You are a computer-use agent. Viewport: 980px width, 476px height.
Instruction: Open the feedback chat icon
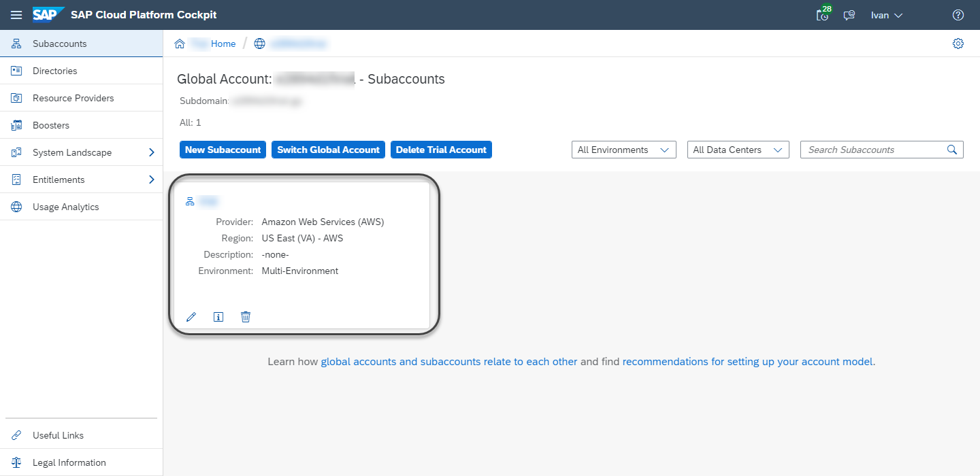pos(849,15)
